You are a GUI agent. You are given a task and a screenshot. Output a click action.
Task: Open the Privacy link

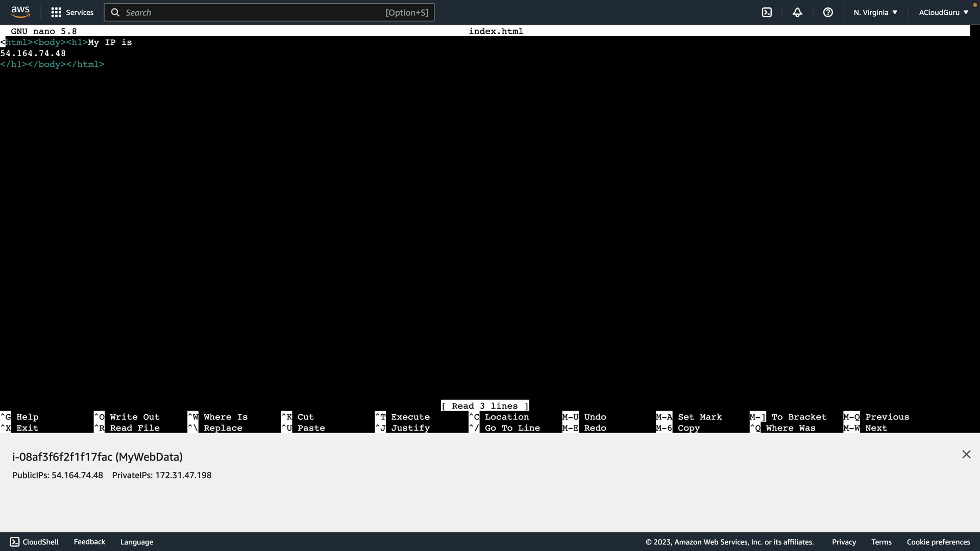tap(844, 542)
